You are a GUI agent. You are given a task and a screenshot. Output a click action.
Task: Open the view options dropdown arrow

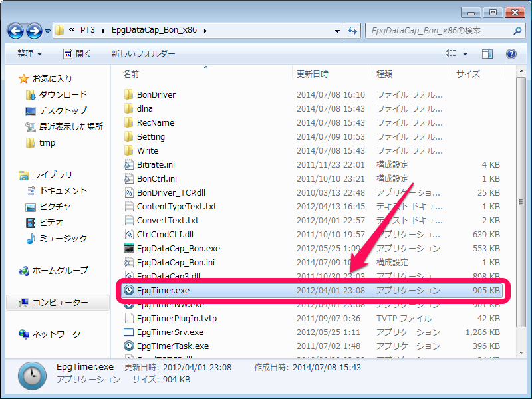(465, 54)
